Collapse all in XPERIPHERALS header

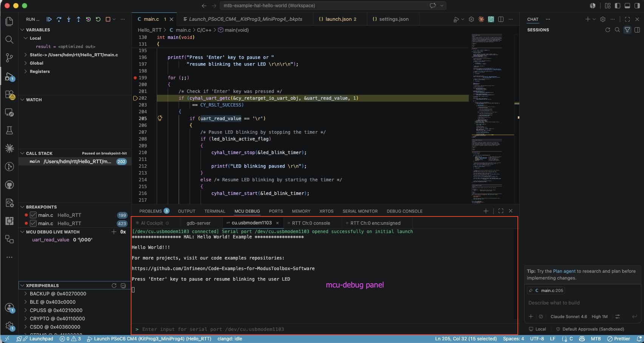click(x=123, y=286)
